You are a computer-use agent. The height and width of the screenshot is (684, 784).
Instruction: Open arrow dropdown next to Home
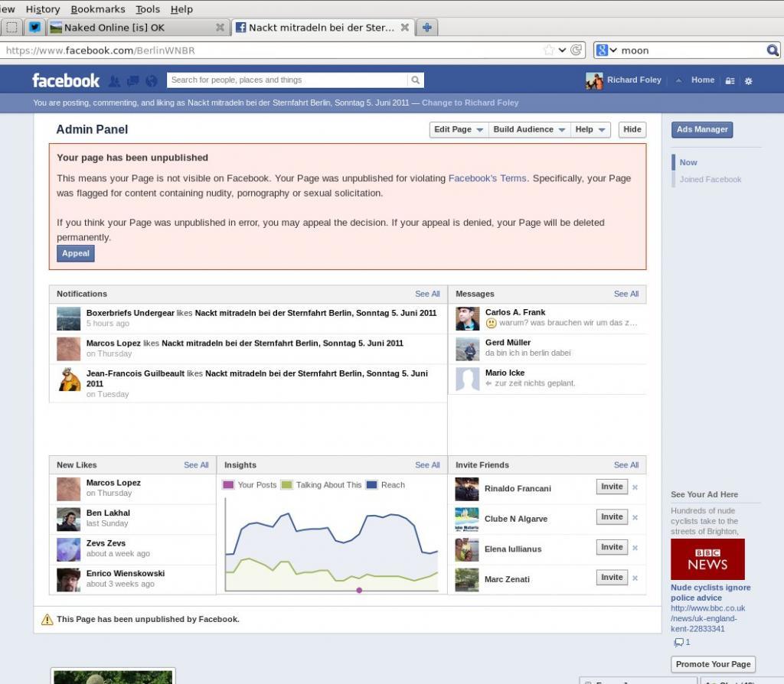(x=678, y=80)
